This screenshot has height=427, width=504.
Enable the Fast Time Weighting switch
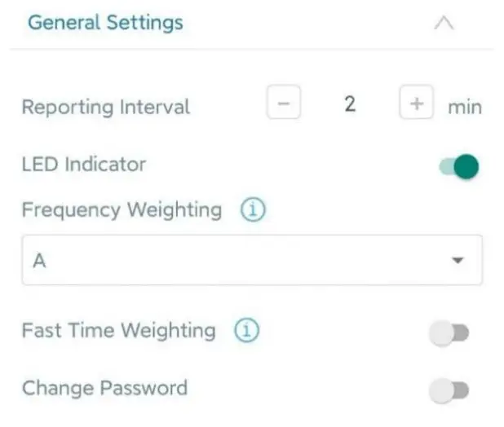pyautogui.click(x=449, y=332)
